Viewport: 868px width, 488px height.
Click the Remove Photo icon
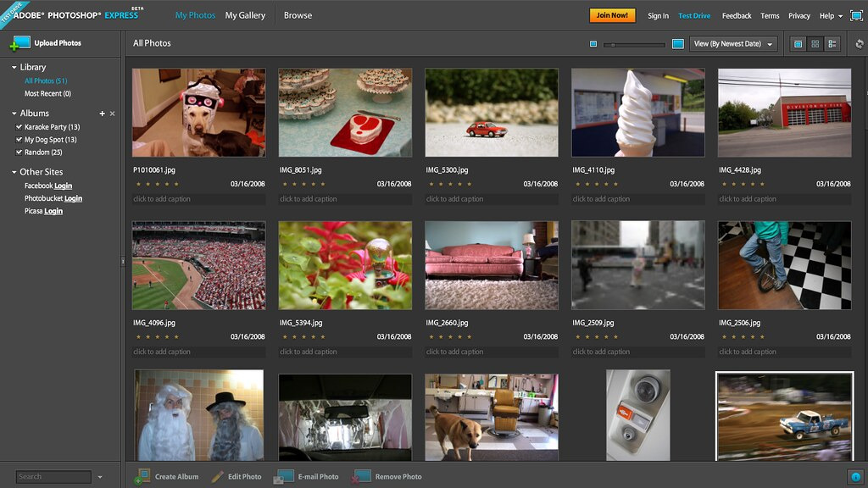tap(362, 476)
